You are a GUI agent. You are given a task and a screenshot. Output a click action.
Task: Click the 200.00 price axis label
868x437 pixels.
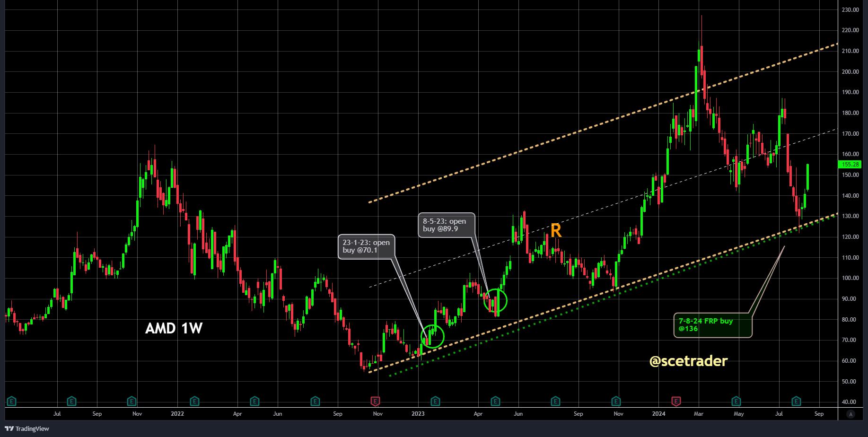(850, 72)
